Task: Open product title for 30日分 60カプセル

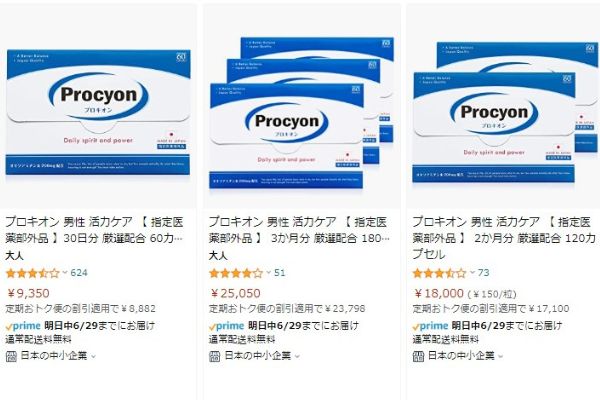Action: tap(95, 230)
